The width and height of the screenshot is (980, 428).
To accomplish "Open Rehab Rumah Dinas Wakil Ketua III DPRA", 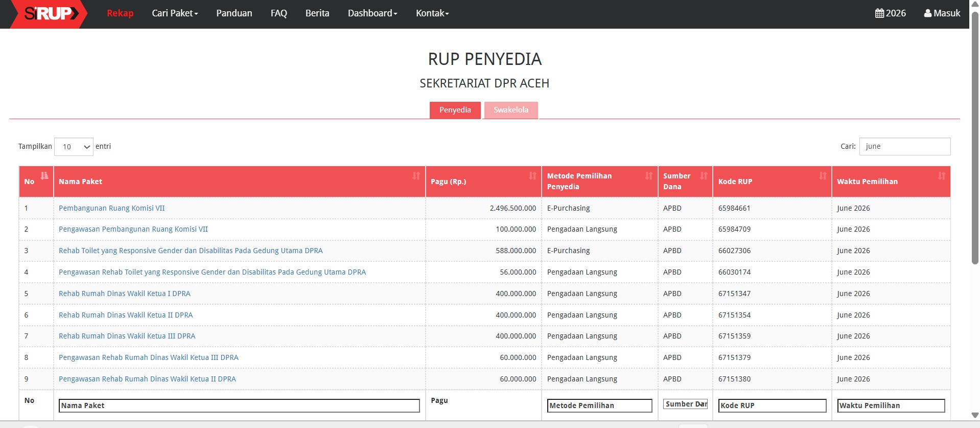I will pos(127,336).
